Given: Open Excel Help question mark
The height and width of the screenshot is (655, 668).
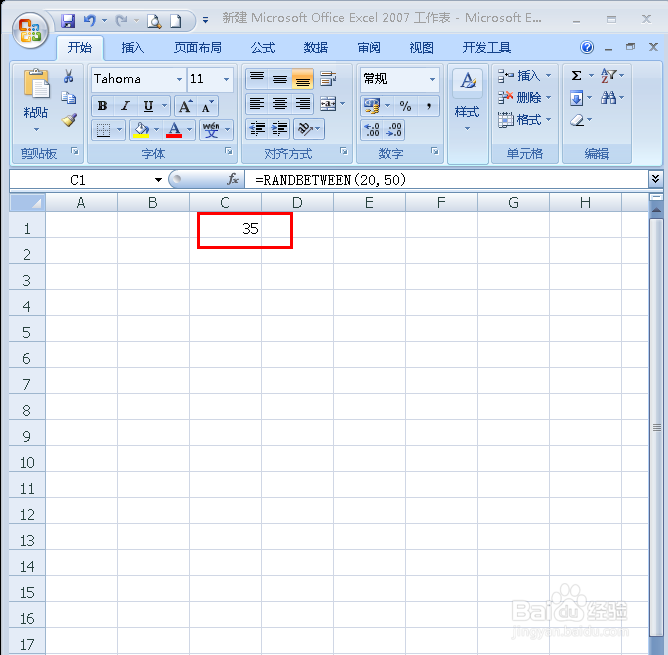Looking at the screenshot, I should coord(587,47).
